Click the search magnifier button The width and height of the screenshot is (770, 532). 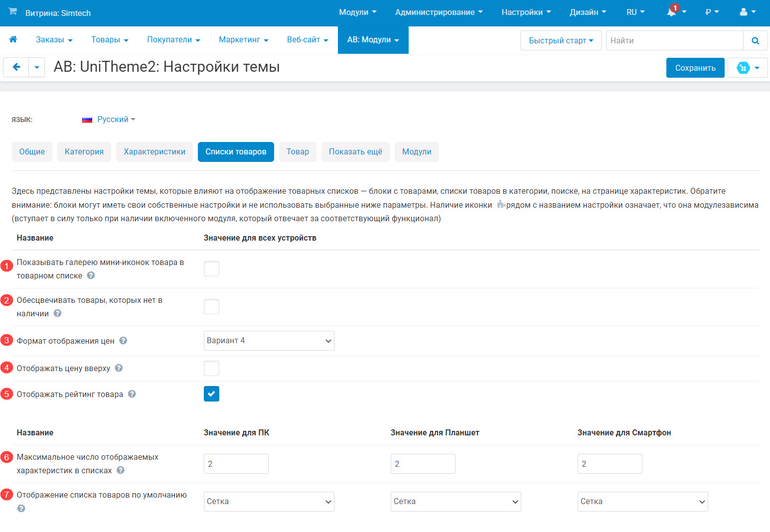[x=756, y=40]
